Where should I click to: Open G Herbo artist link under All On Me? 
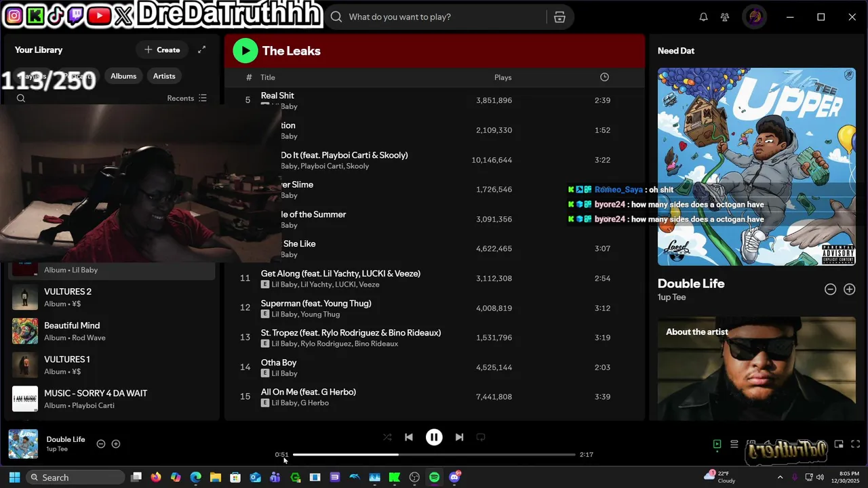tap(315, 403)
